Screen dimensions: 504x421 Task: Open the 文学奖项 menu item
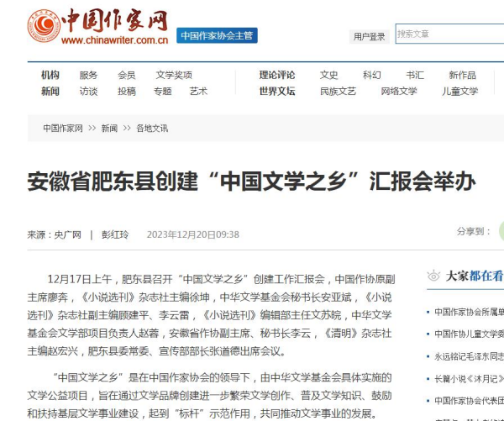pos(174,76)
